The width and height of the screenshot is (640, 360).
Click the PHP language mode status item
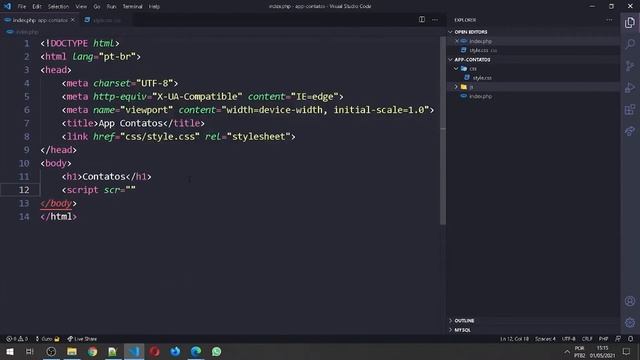click(603, 339)
